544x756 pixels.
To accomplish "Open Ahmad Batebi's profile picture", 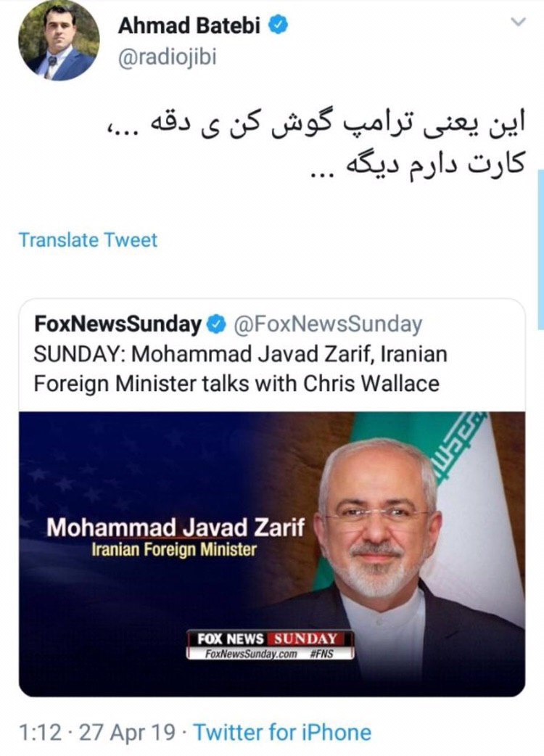I will click(59, 39).
